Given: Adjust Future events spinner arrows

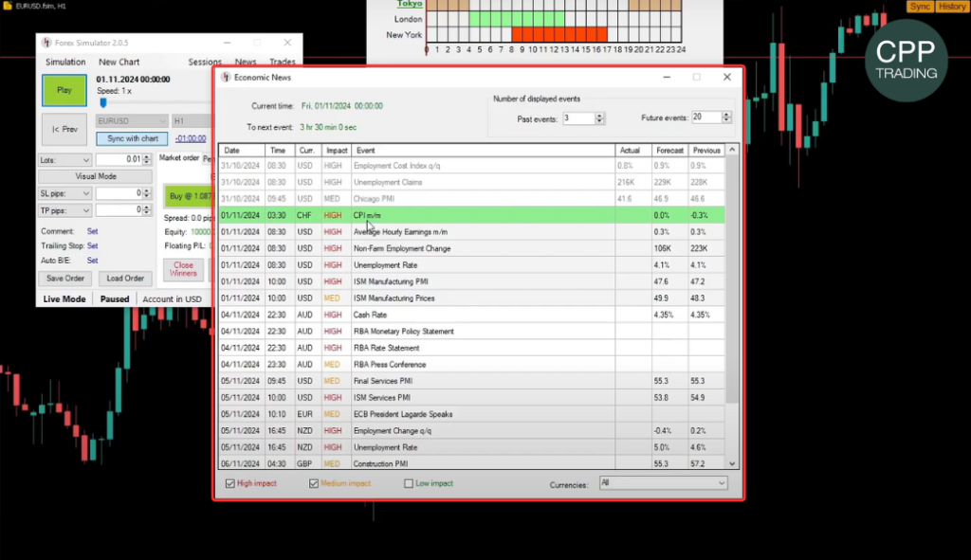Looking at the screenshot, I should [x=726, y=117].
